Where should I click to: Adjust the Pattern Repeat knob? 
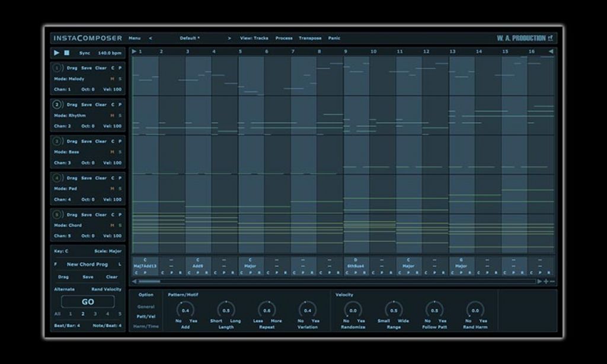click(x=267, y=311)
